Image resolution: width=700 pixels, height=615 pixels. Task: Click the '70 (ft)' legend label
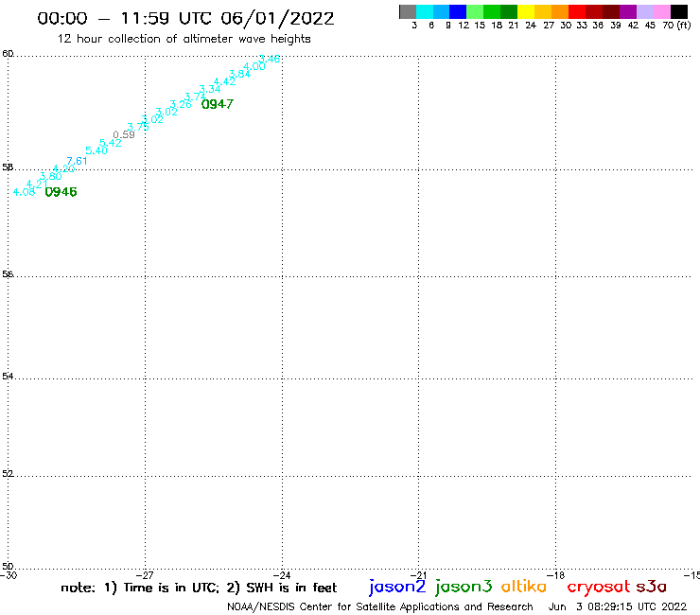(x=676, y=26)
